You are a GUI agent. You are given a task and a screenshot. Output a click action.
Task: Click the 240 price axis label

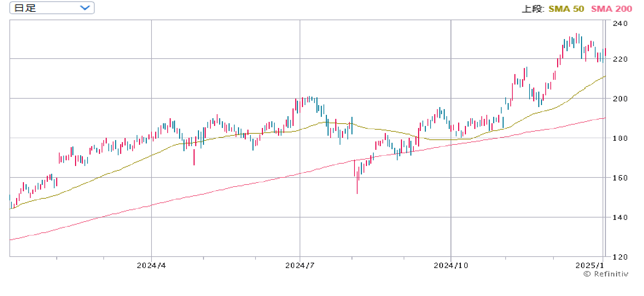click(x=620, y=24)
